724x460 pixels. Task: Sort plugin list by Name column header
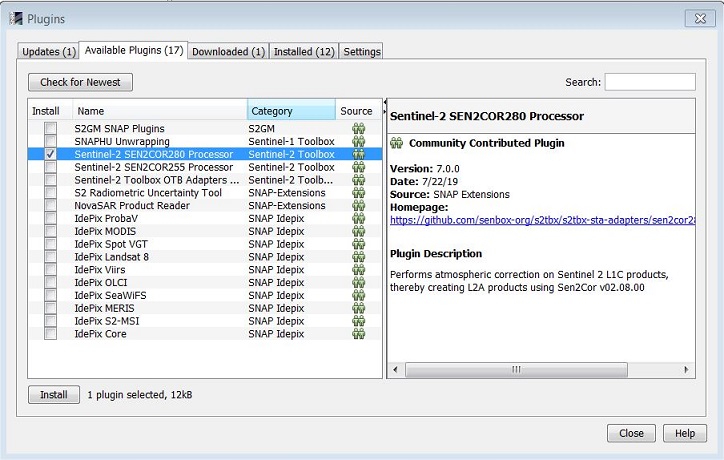(158, 111)
